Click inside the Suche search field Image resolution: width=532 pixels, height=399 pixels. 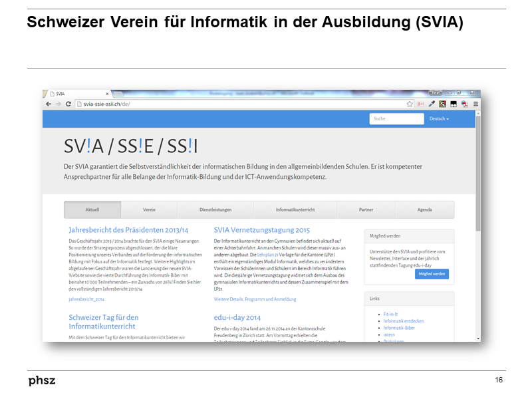point(396,119)
